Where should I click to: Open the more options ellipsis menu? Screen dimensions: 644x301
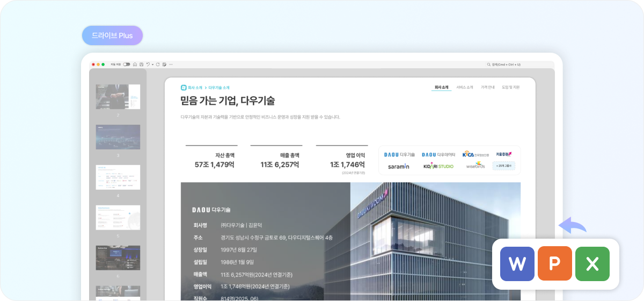[171, 64]
